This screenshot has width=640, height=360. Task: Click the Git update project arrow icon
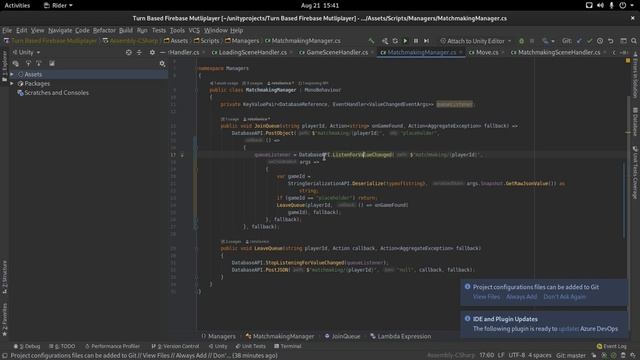(579, 41)
